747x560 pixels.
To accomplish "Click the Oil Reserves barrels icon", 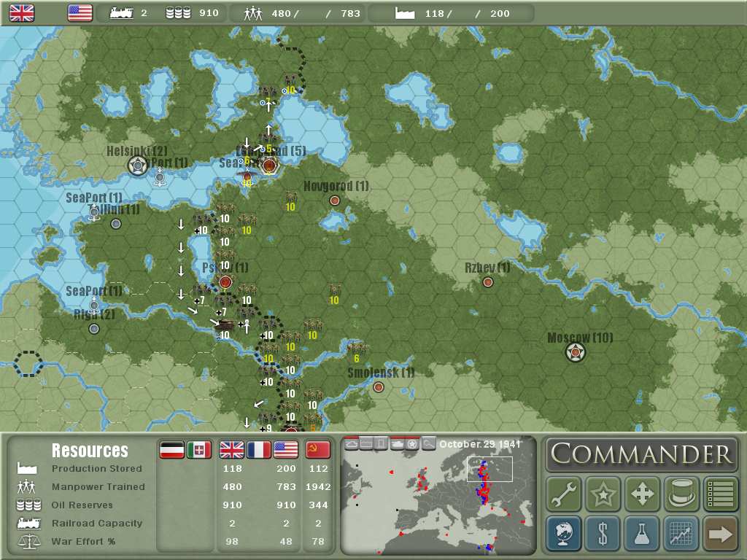I will 28,505.
